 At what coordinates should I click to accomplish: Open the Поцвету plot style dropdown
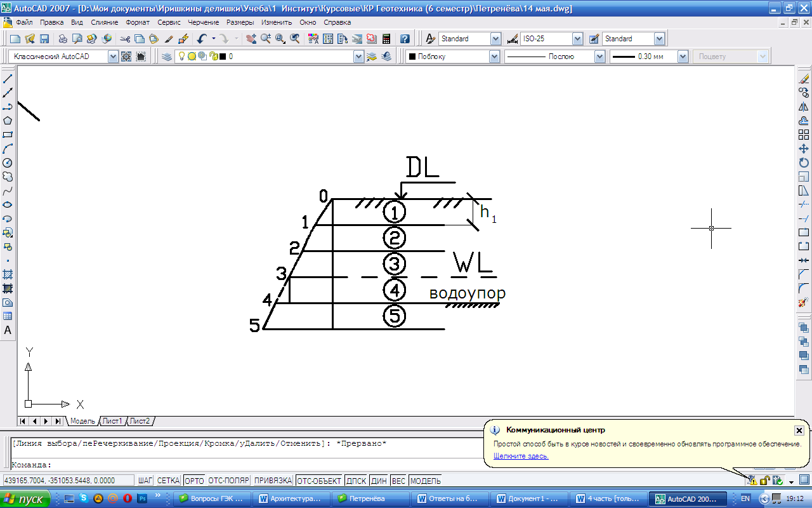(x=763, y=57)
